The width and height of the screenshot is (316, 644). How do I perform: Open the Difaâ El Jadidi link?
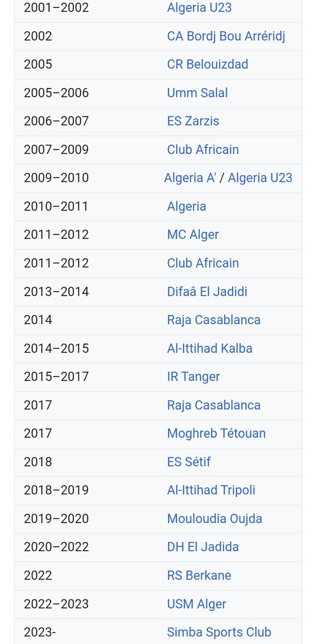(x=207, y=292)
